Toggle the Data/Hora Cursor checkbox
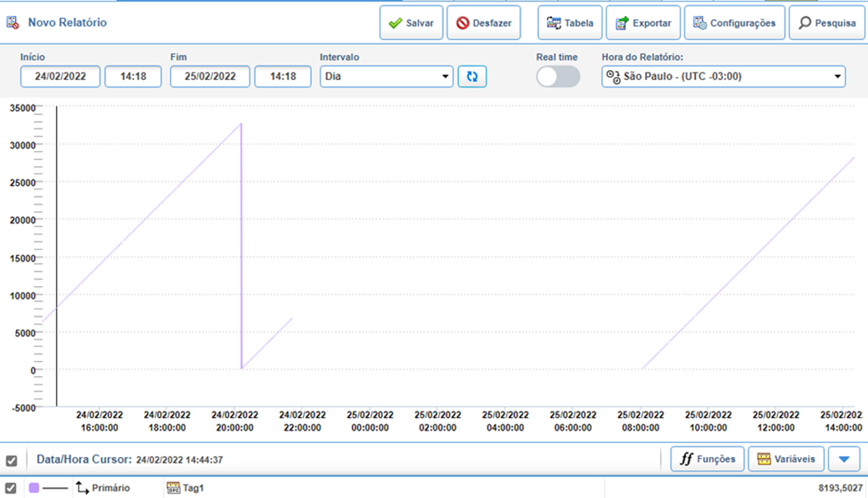This screenshot has height=498, width=868. [11, 460]
